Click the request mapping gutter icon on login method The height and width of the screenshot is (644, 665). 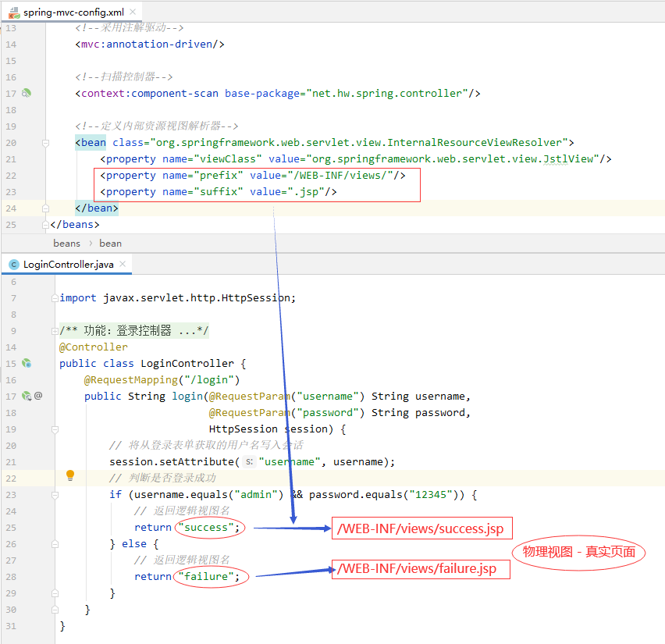26,396
